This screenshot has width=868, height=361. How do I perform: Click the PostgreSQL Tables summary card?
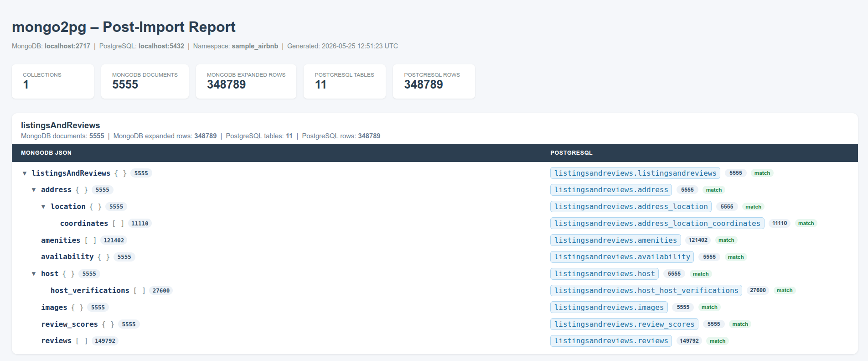tap(345, 81)
